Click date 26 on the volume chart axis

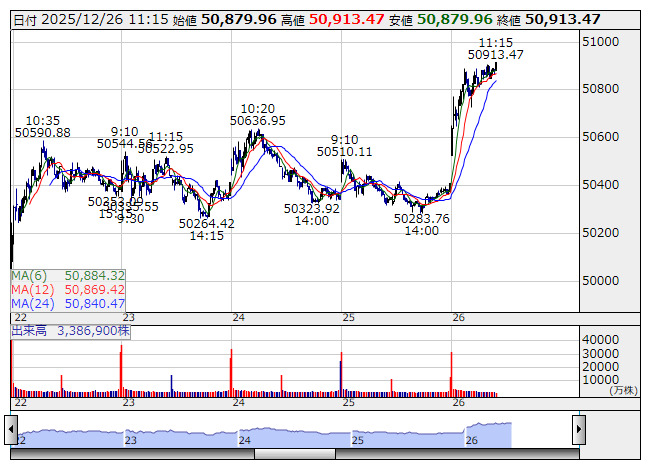click(459, 403)
